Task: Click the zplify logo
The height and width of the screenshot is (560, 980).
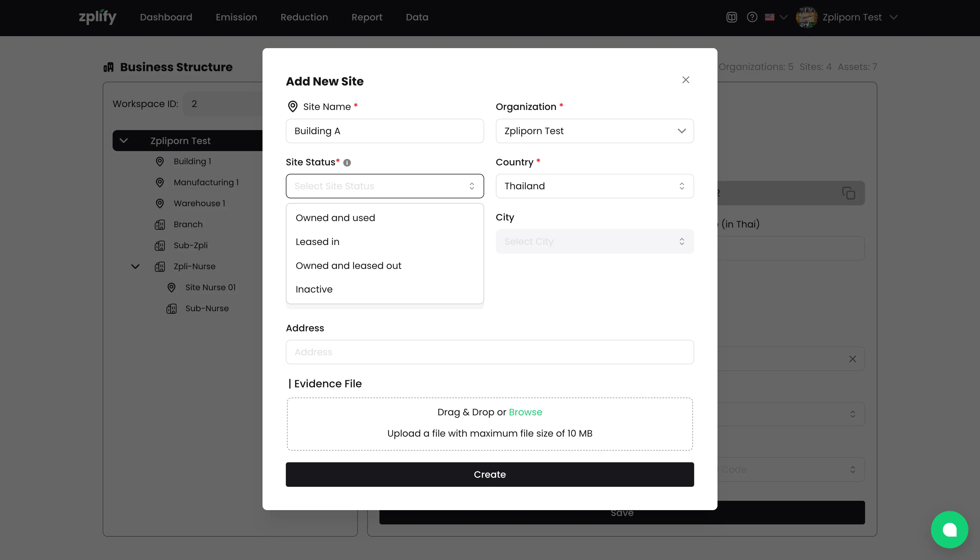Action: coord(98,17)
